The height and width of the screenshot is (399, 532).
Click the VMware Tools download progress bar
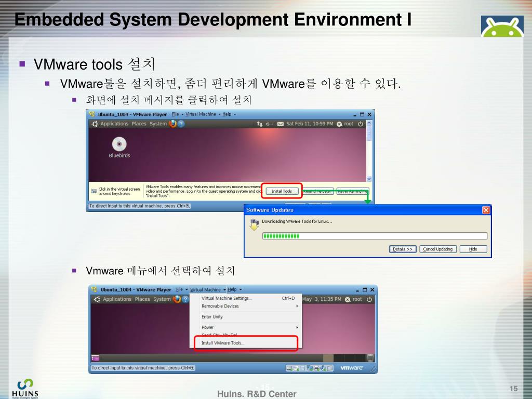click(x=375, y=236)
